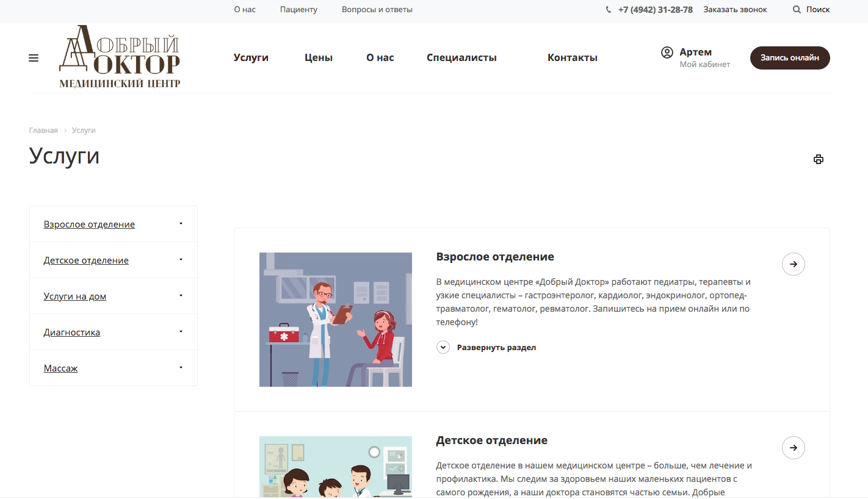This screenshot has width=868, height=499.
Task: Click Развернуть раздел text link
Action: coord(496,348)
